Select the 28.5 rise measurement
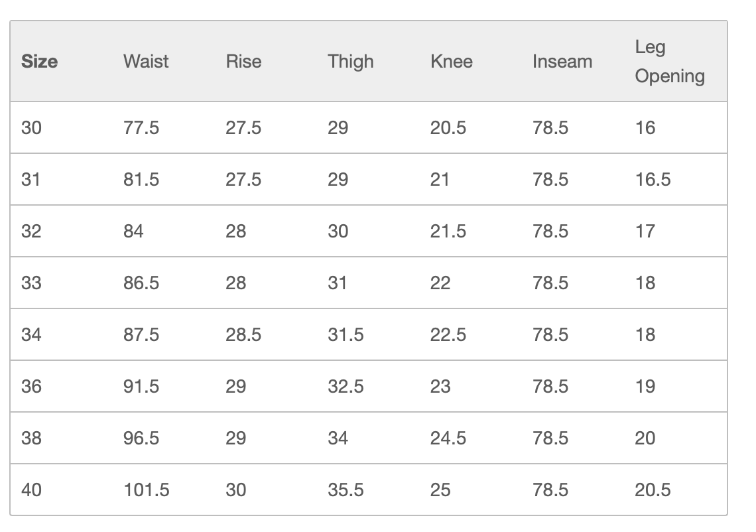The image size is (756, 532). [243, 334]
